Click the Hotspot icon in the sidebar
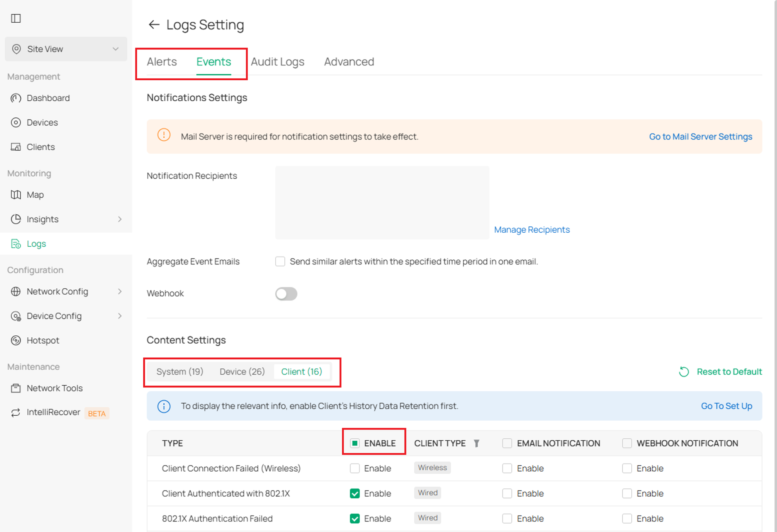The image size is (777, 532). point(16,340)
